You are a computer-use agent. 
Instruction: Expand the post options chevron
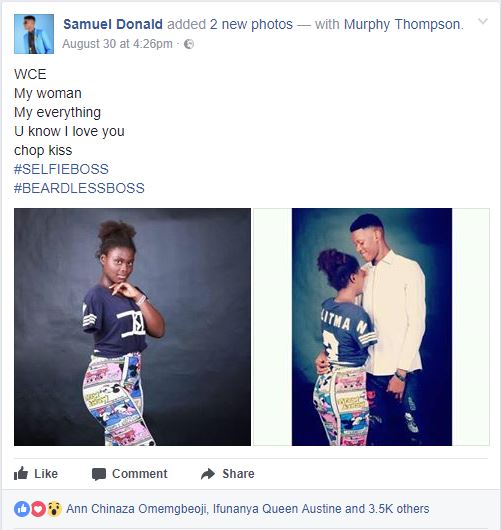point(483,22)
